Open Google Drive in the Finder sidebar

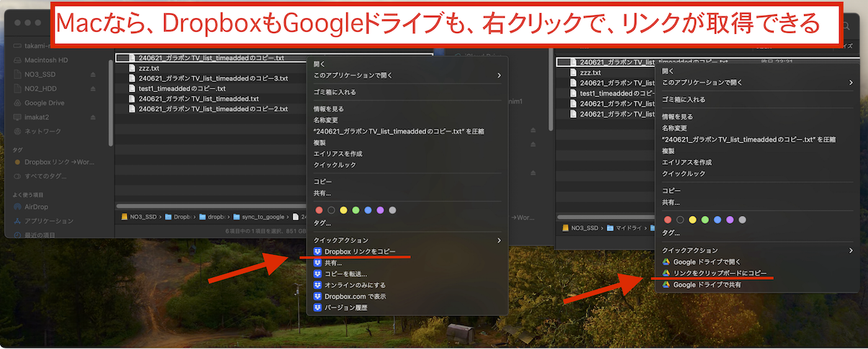click(44, 103)
